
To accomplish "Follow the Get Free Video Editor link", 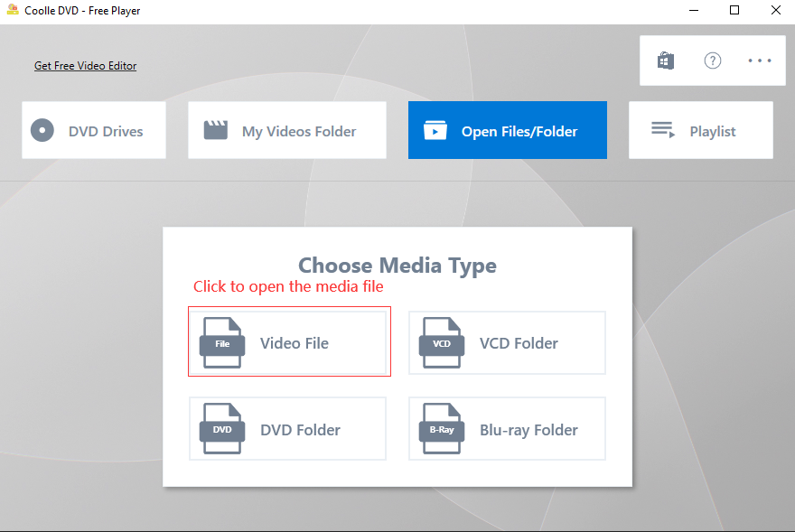I will [x=85, y=66].
